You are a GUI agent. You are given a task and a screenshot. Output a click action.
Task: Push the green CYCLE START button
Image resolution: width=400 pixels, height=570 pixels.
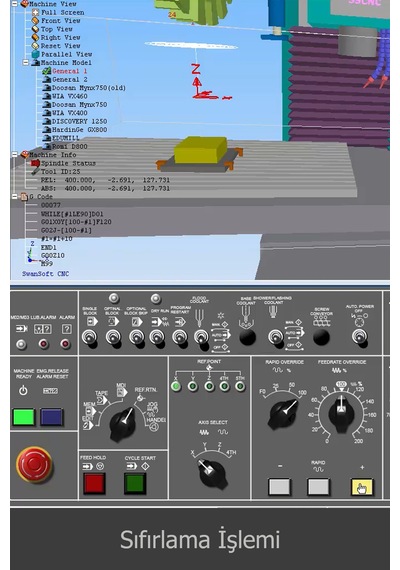(x=135, y=483)
